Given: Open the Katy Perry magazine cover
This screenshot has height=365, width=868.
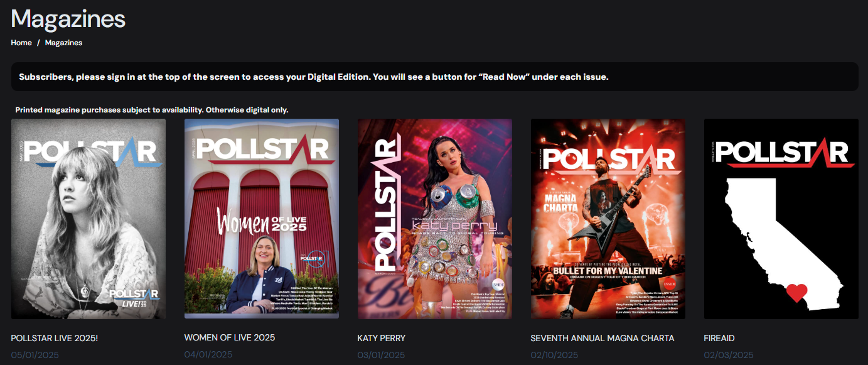Looking at the screenshot, I should [x=435, y=219].
